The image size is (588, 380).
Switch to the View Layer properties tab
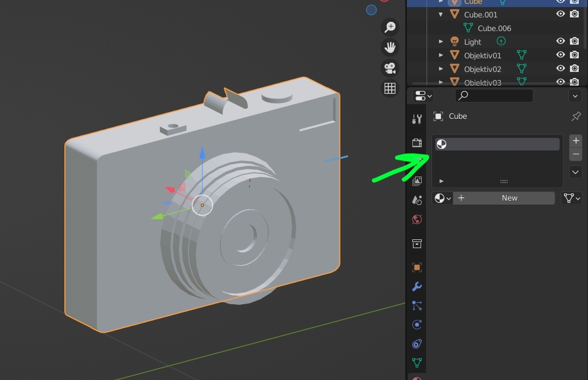pos(417,181)
